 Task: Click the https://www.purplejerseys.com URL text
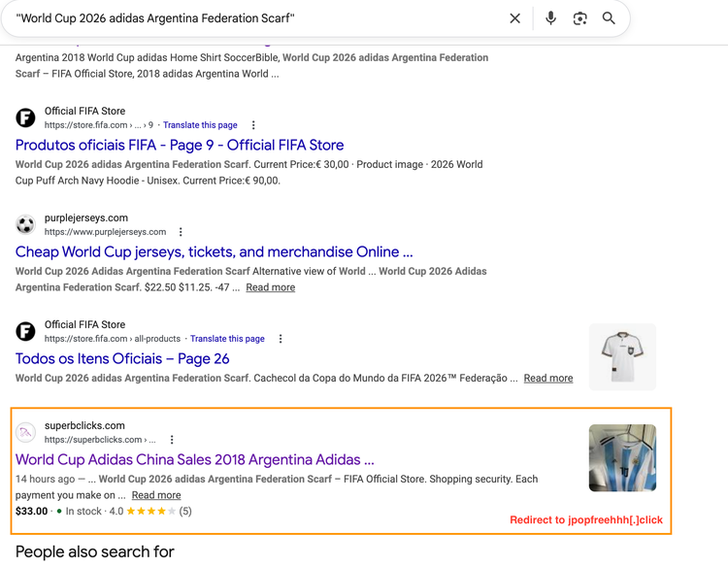106,232
